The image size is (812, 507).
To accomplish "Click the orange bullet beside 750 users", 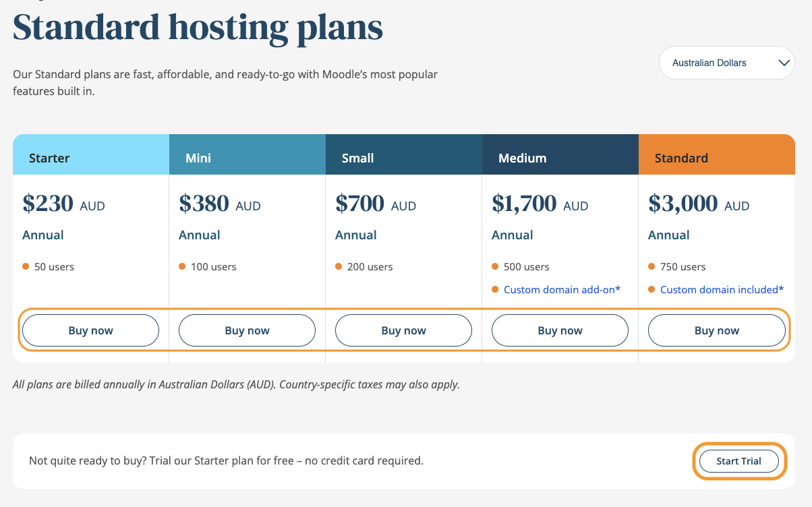I will point(651,266).
